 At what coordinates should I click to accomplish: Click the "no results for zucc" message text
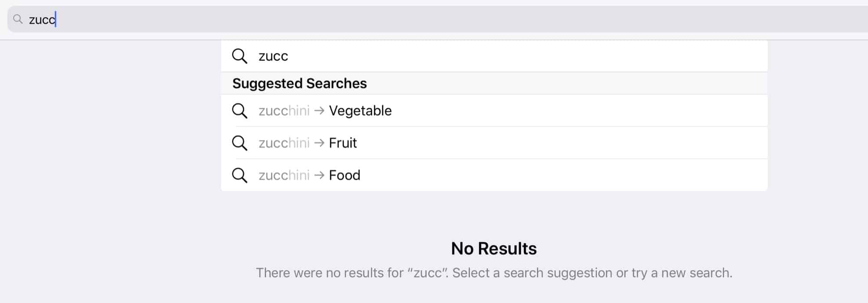click(494, 273)
